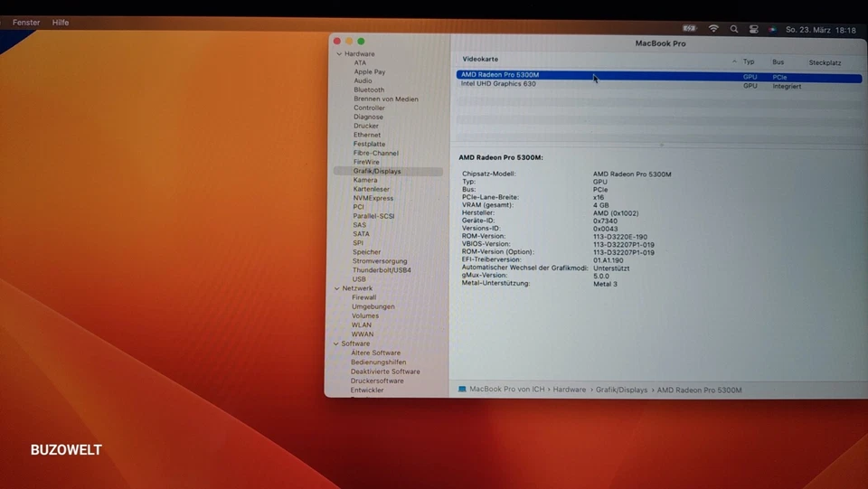Image resolution: width=868 pixels, height=489 pixels.
Task: Collapse the Hardware section
Action: pyautogui.click(x=339, y=53)
